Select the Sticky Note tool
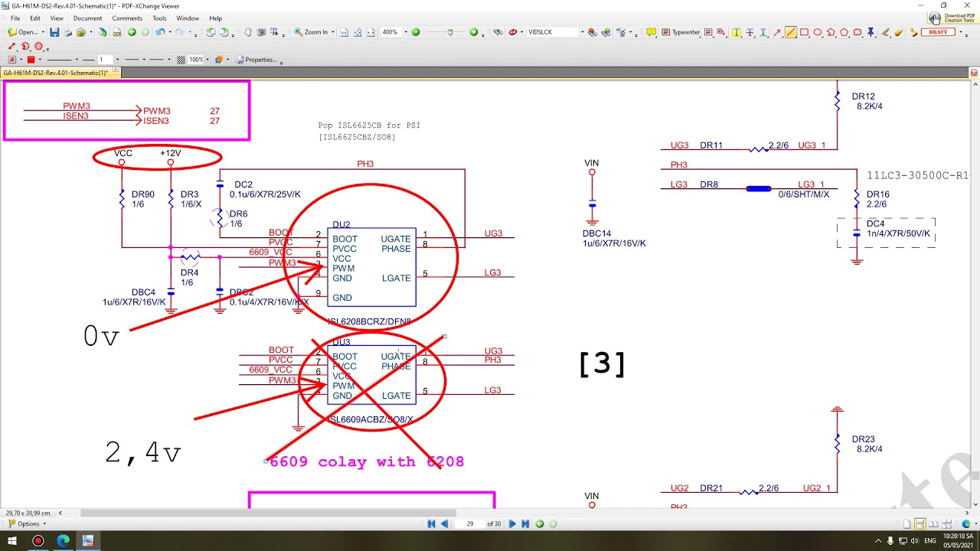 tap(651, 32)
